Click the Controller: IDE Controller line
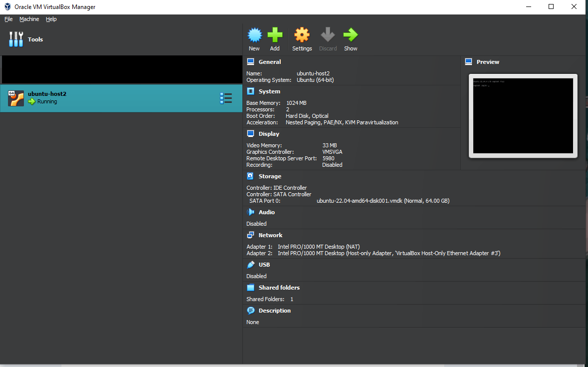588x367 pixels. click(x=276, y=188)
